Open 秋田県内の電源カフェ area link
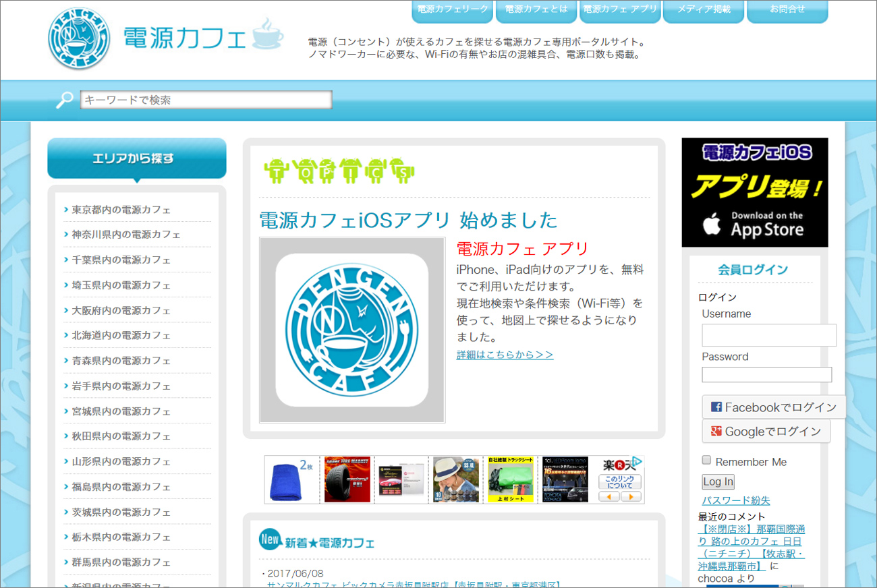Image resolution: width=877 pixels, height=588 pixels. point(121,436)
